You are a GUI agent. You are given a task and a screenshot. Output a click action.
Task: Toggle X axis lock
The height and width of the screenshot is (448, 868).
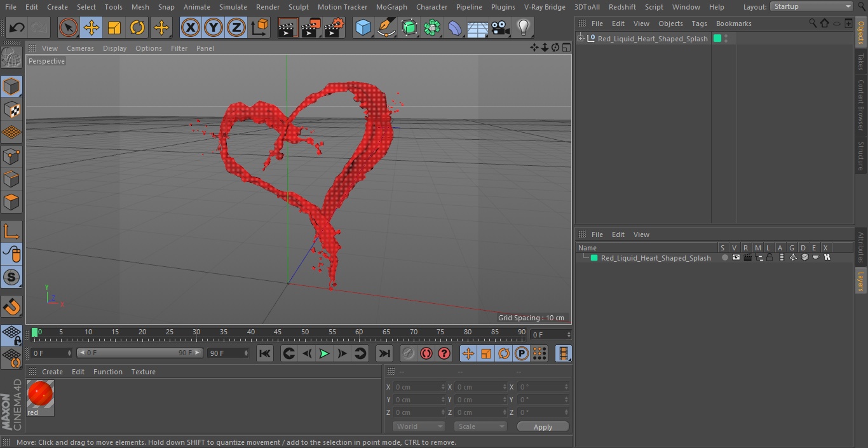[190, 27]
